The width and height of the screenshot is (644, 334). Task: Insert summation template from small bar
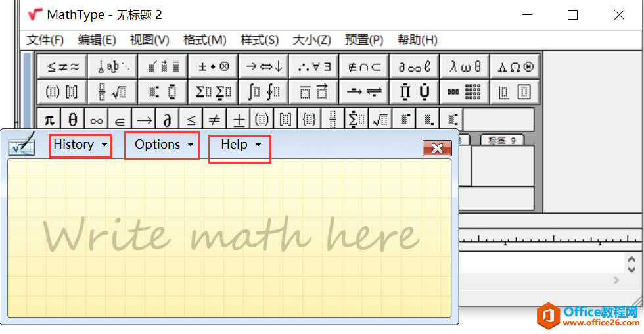point(356,120)
